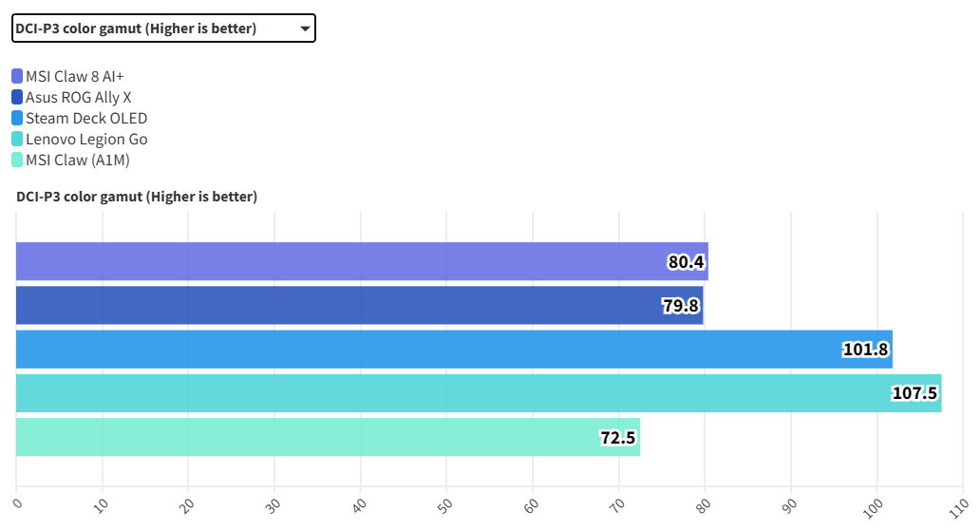This screenshot has height=531, width=980.
Task: Click the chart title above the bars
Action: point(137,197)
